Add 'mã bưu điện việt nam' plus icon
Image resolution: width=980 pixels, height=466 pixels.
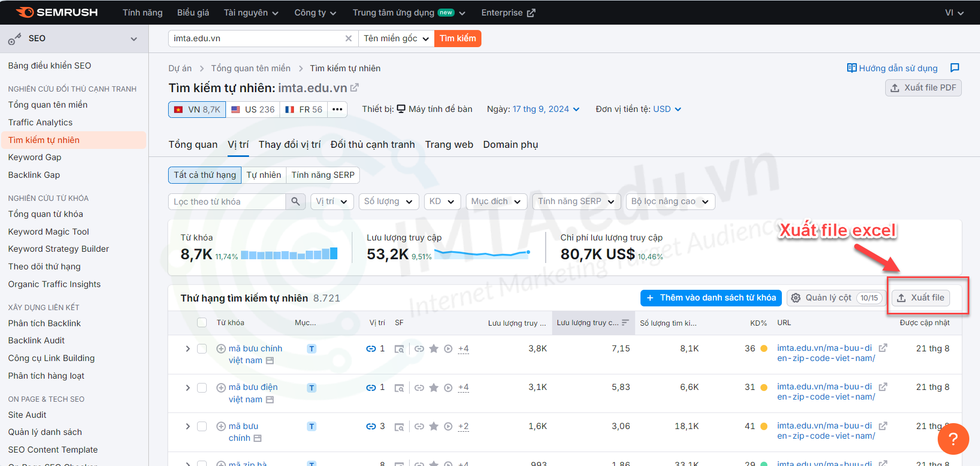pyautogui.click(x=221, y=388)
